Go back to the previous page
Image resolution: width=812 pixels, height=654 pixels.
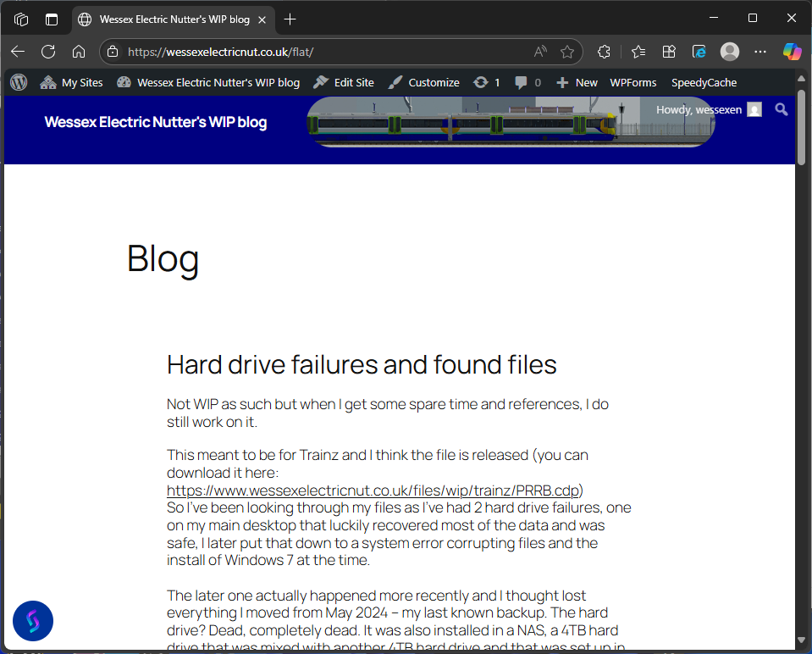pyautogui.click(x=18, y=52)
